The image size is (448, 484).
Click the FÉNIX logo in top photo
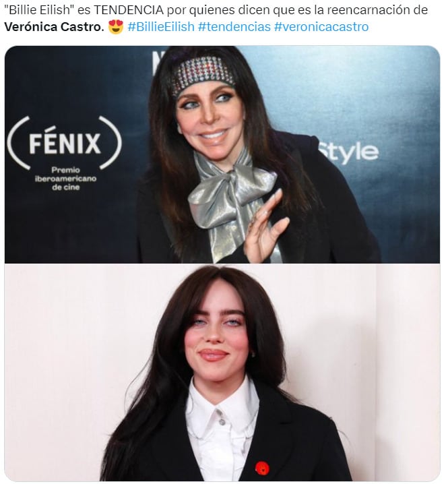click(65, 143)
